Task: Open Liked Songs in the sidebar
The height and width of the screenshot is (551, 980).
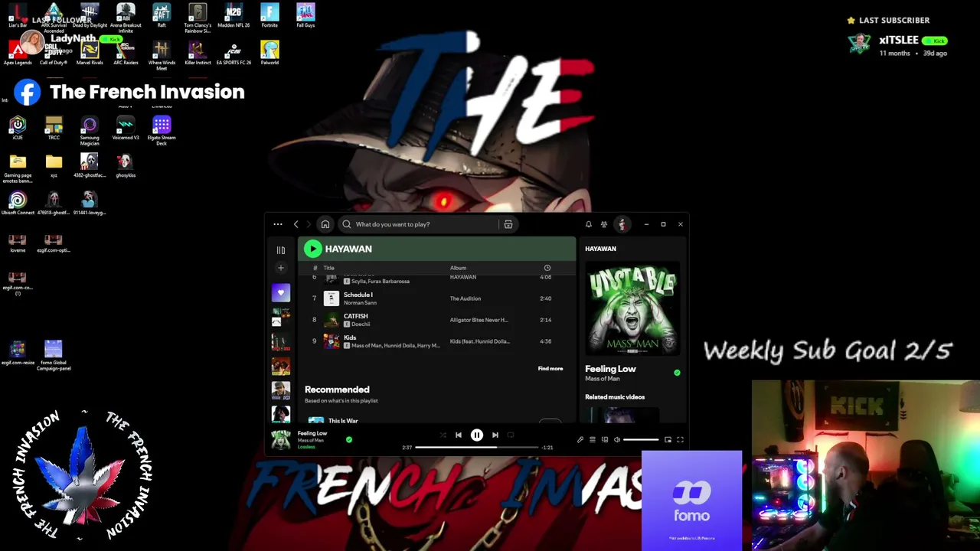Action: 281,292
